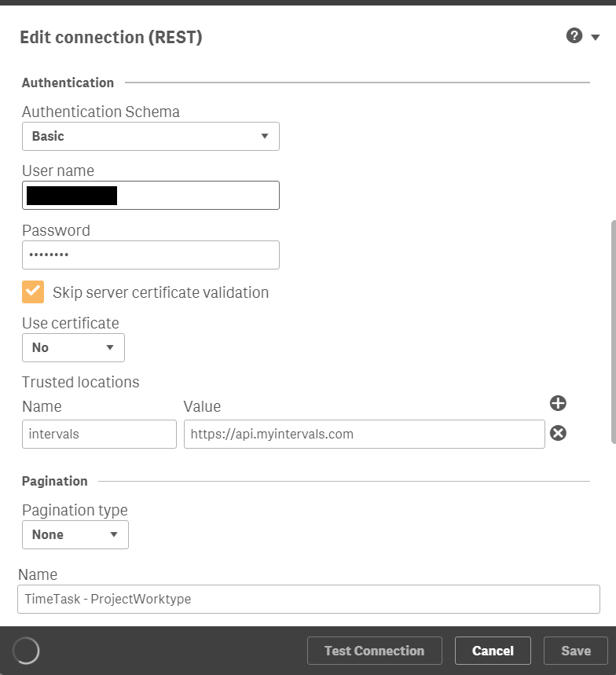
Task: Click the Skip server certificate validation label
Action: [160, 292]
